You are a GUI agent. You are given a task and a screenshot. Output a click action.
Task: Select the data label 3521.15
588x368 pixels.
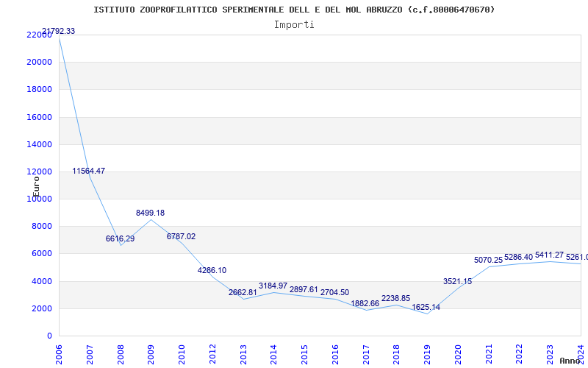(457, 281)
